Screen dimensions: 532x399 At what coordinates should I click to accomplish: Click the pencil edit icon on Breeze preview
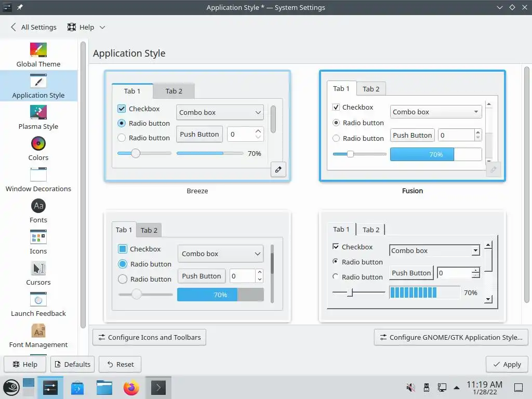coord(278,169)
